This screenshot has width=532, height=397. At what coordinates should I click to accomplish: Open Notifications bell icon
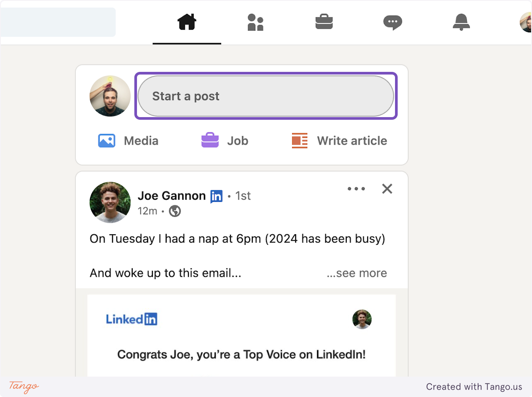point(461,22)
